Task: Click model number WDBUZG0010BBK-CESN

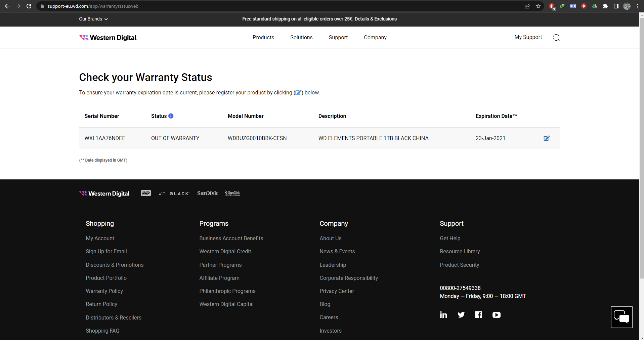Action: [257, 138]
